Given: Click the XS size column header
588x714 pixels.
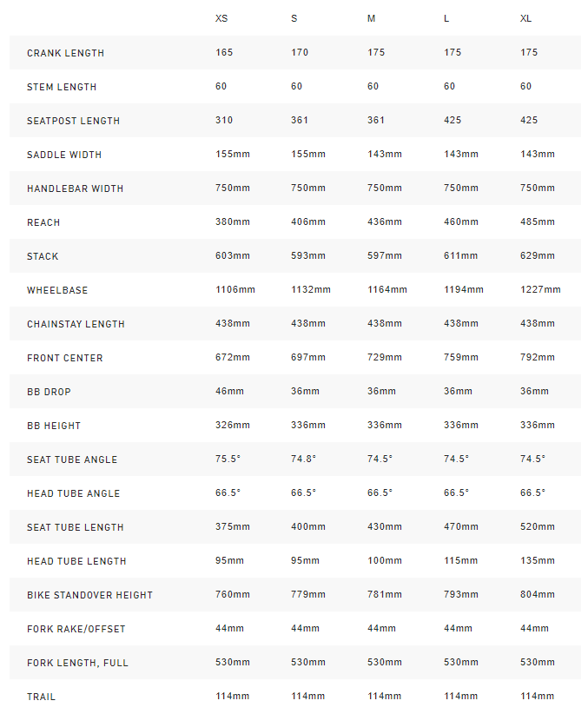Looking at the screenshot, I should (223, 18).
